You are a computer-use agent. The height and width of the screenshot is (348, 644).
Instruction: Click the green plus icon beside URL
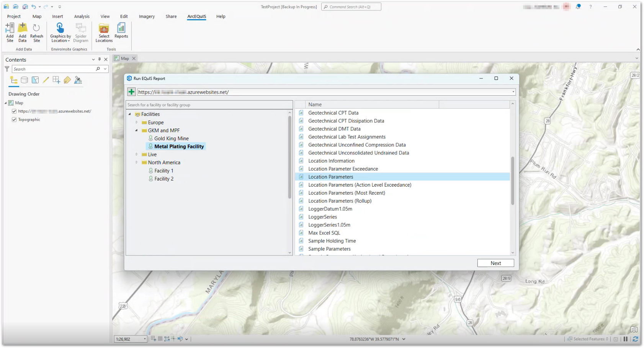click(x=131, y=92)
